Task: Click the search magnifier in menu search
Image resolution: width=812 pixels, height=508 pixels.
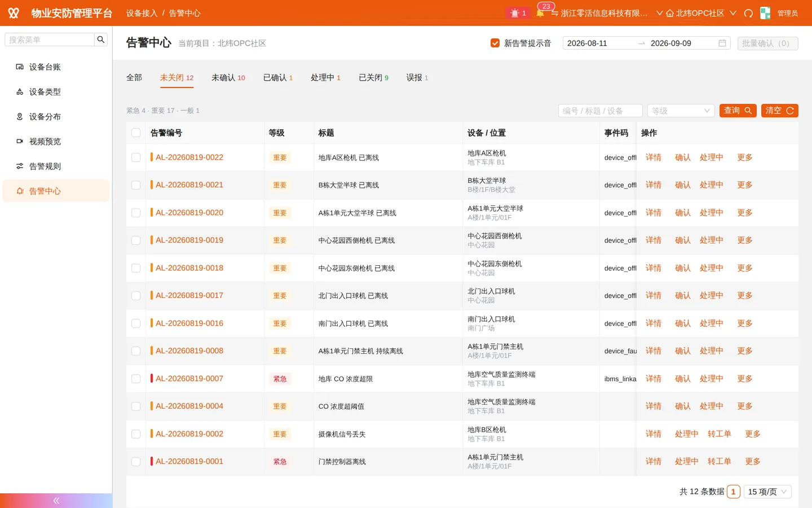Action: click(101, 40)
